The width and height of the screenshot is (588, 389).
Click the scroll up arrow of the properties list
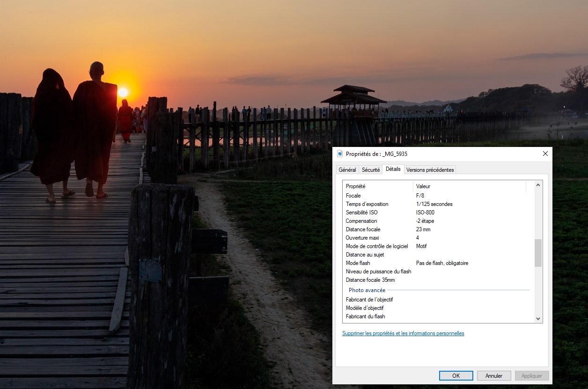[538, 185]
